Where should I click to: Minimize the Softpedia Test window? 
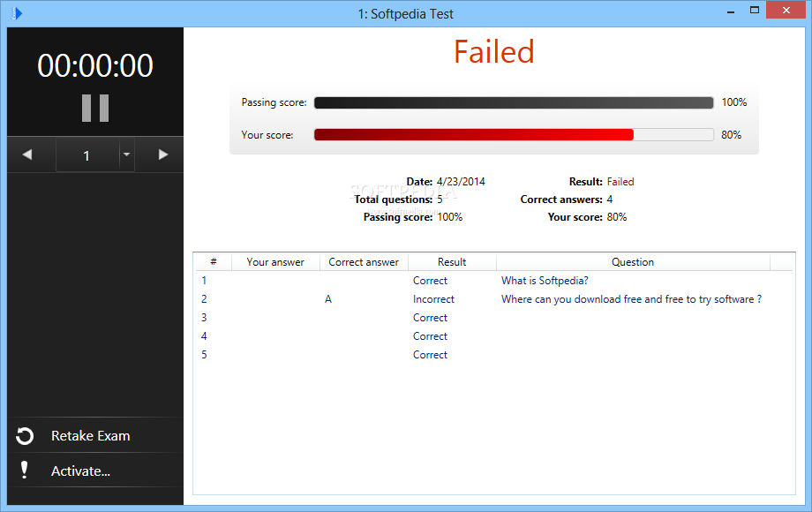731,11
